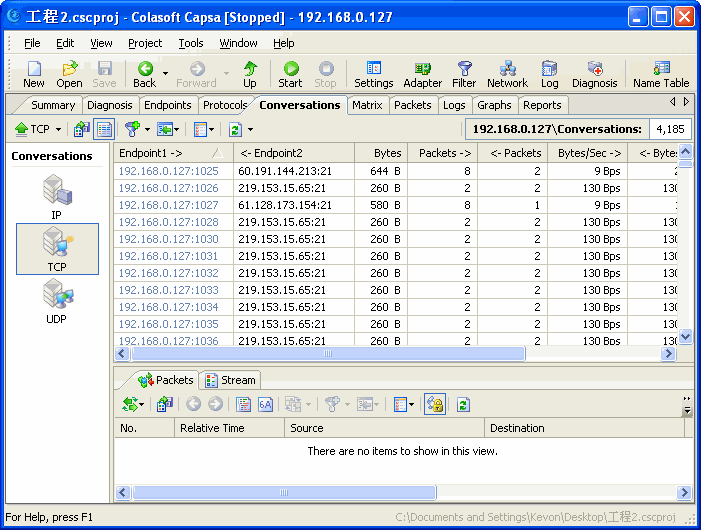The width and height of the screenshot is (701, 530).
Task: Toggle the auto-scroll lock button
Action: (x=435, y=404)
